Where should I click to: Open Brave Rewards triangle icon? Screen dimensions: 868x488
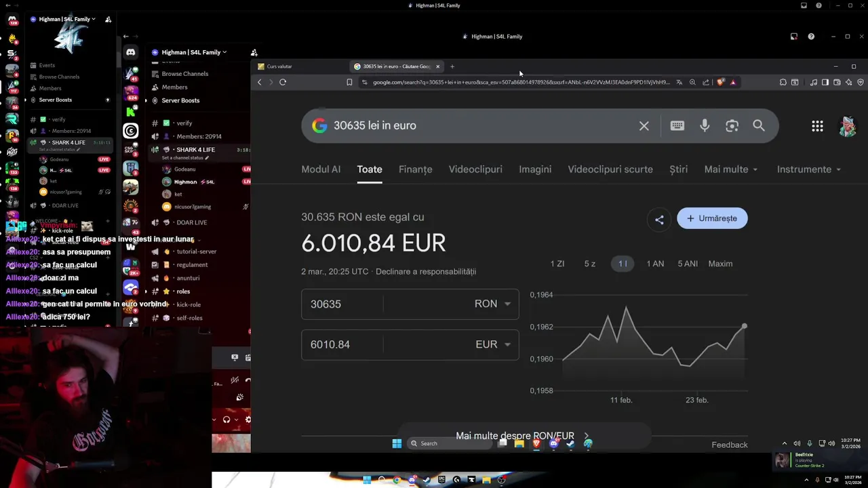(733, 82)
